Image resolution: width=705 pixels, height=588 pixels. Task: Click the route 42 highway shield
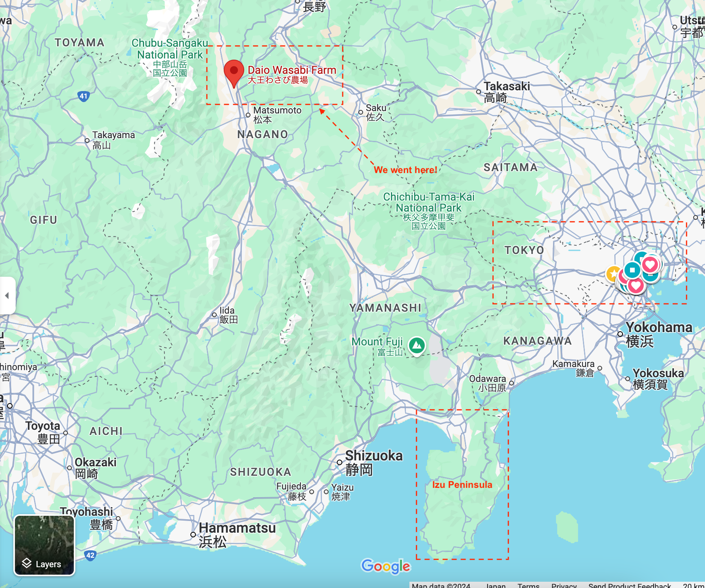tap(90, 555)
